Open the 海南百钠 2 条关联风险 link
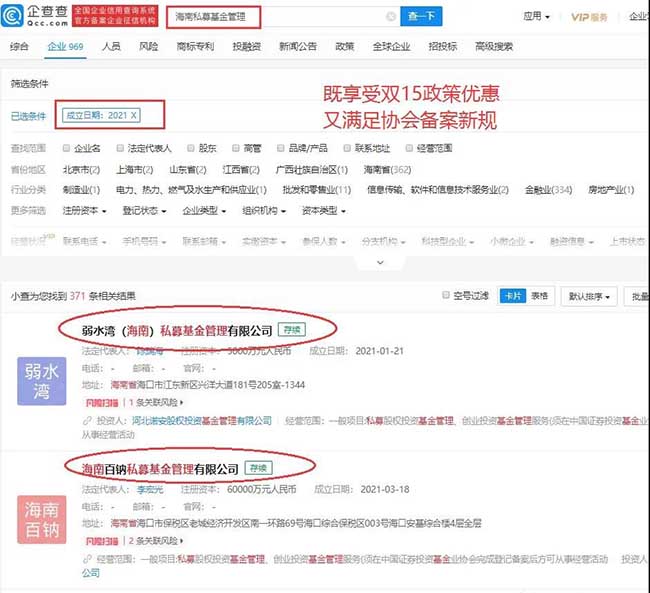 (x=156, y=541)
